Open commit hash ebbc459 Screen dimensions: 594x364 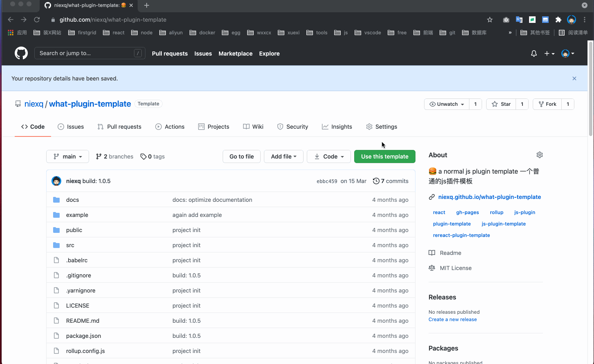(327, 181)
